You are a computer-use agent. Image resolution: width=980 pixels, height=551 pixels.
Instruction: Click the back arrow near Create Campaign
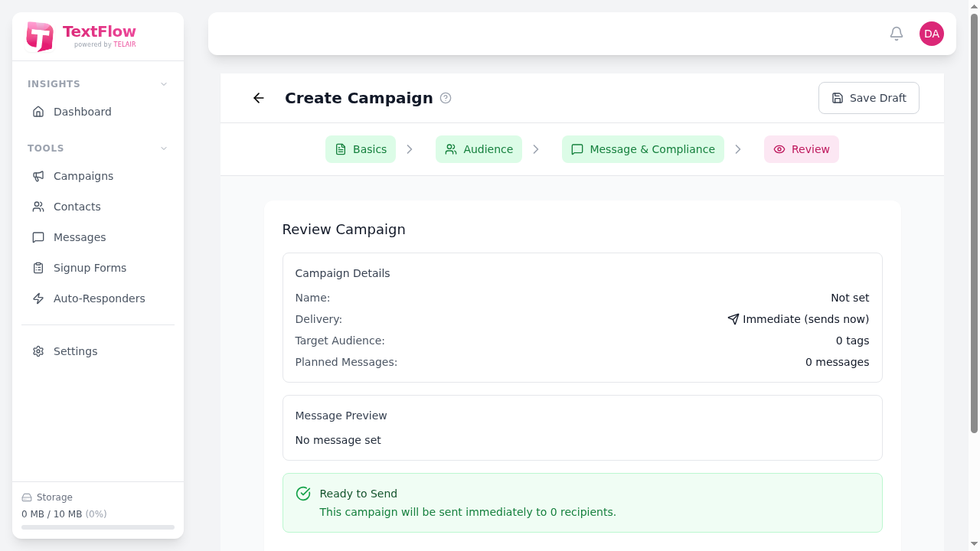[x=258, y=98]
